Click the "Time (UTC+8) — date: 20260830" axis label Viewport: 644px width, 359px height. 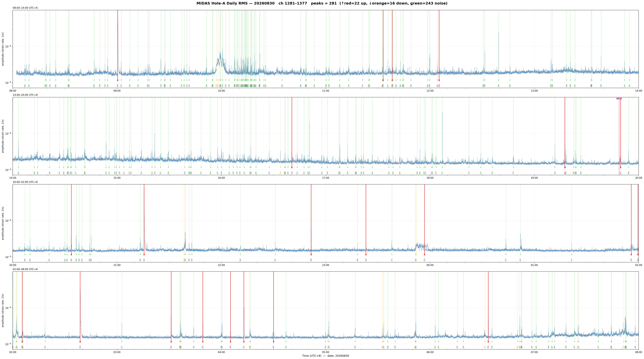pos(326,356)
